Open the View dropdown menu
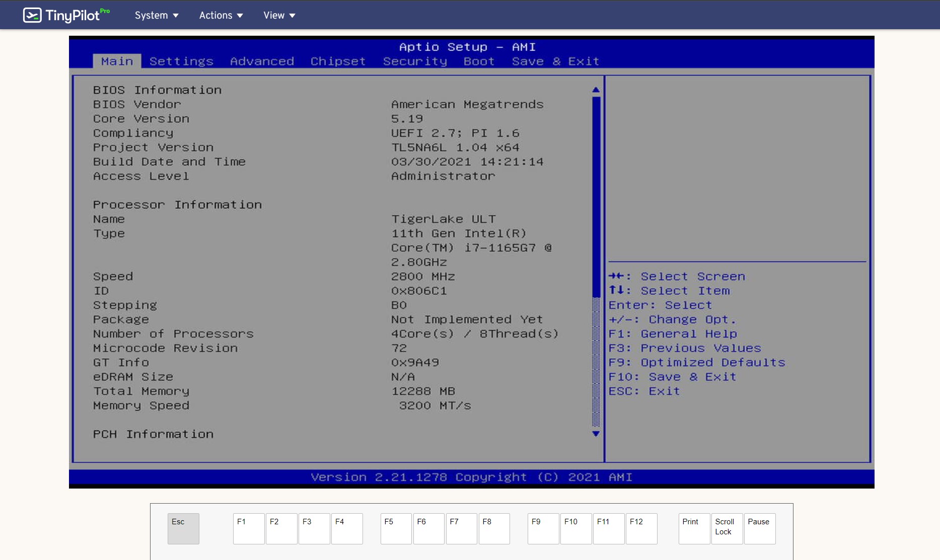Screen dimensions: 940x560 coord(279,15)
